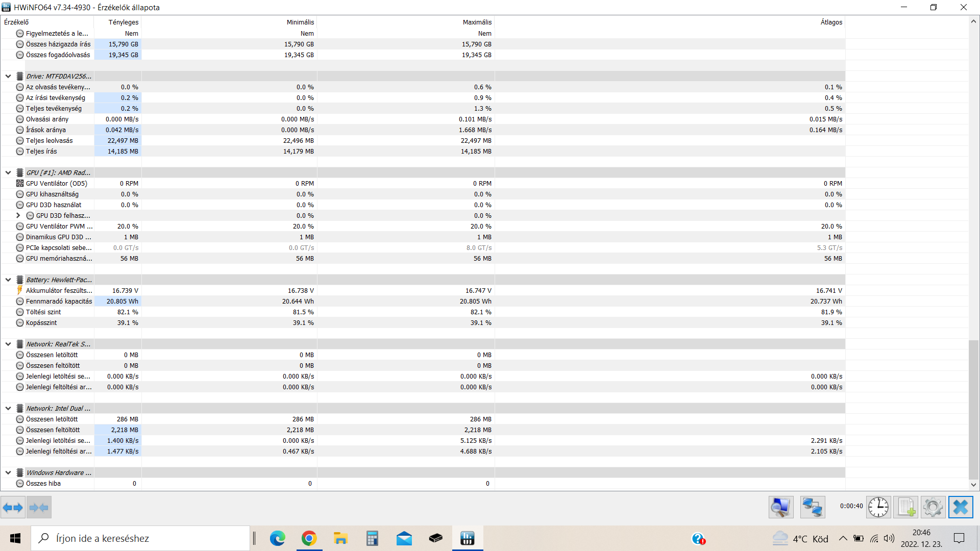This screenshot has height=551, width=980.
Task: Click the 2,218 MB Tényleges value
Action: click(125, 430)
